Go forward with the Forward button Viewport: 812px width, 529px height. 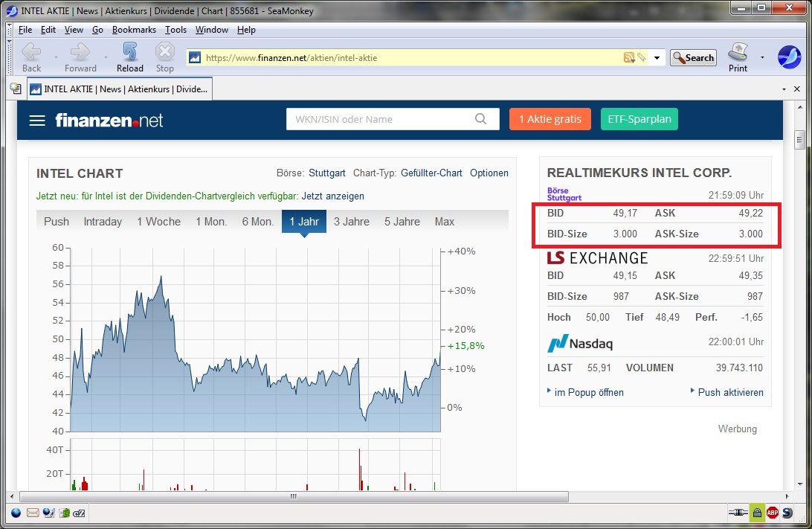pyautogui.click(x=80, y=57)
